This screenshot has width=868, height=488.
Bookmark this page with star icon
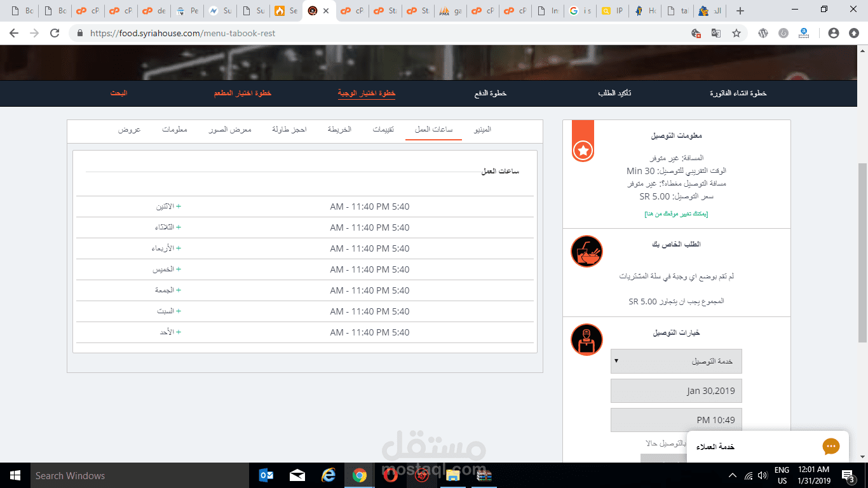pyautogui.click(x=736, y=33)
